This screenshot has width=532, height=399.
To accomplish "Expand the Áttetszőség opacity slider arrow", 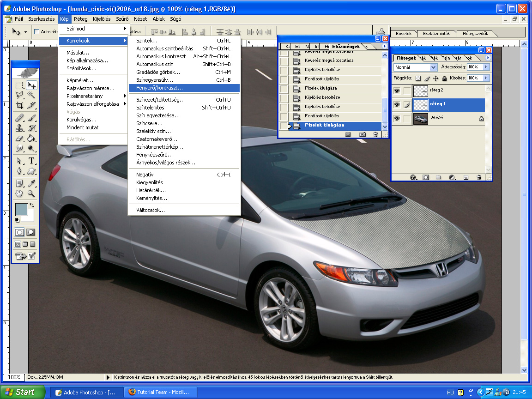I will pyautogui.click(x=485, y=67).
